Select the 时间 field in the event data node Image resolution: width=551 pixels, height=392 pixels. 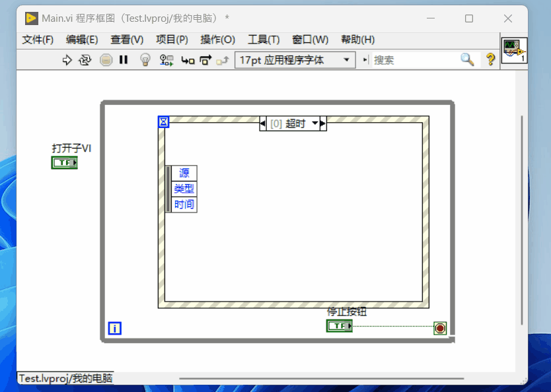click(x=184, y=205)
